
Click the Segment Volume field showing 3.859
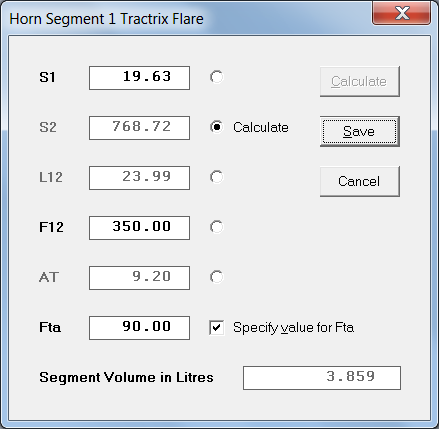coord(322,378)
